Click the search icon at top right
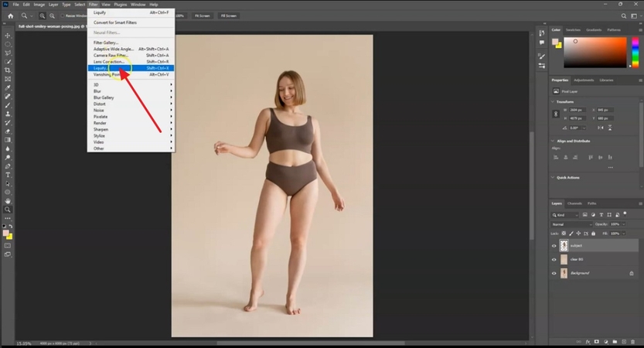 (x=623, y=15)
